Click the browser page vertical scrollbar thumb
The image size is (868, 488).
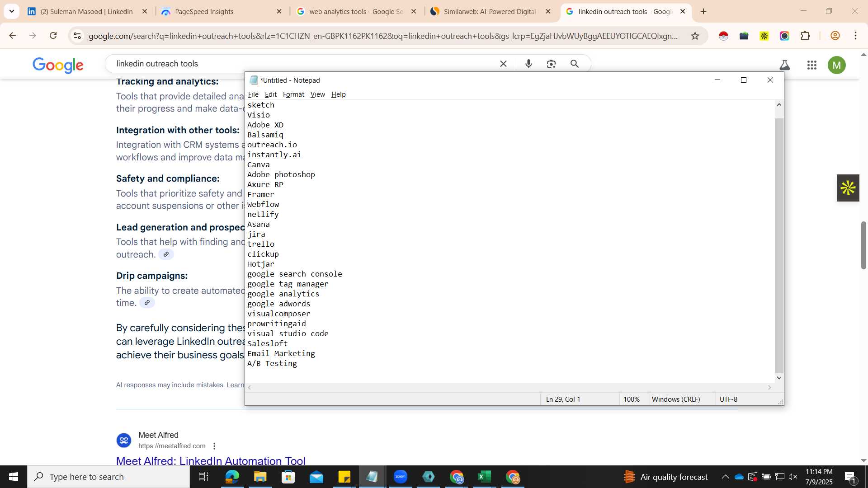coord(863,245)
